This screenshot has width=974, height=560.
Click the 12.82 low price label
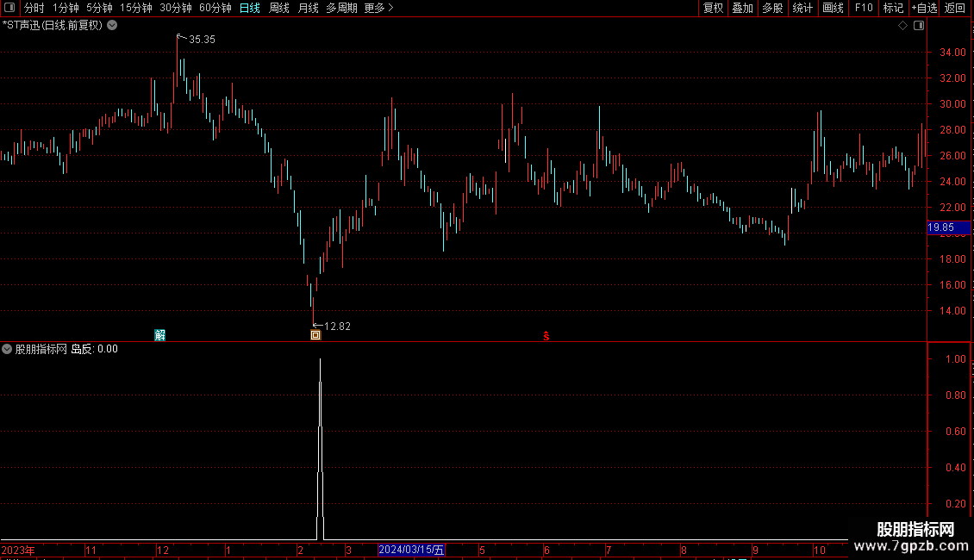pos(337,327)
